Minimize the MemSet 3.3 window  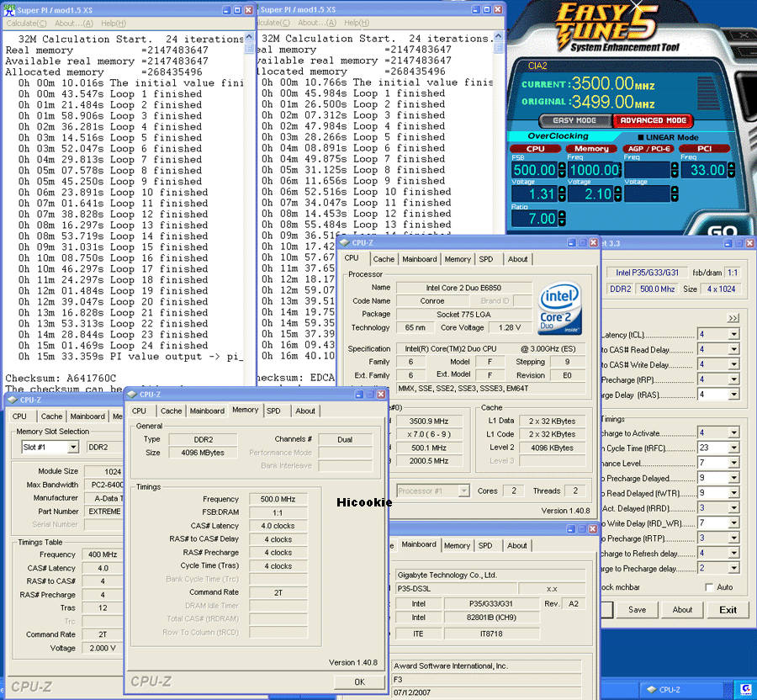click(x=728, y=243)
